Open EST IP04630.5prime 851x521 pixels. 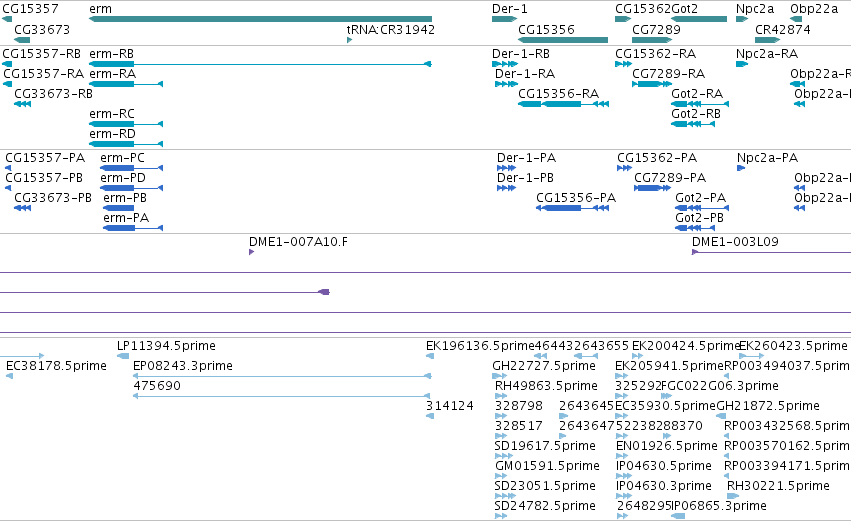coord(664,466)
